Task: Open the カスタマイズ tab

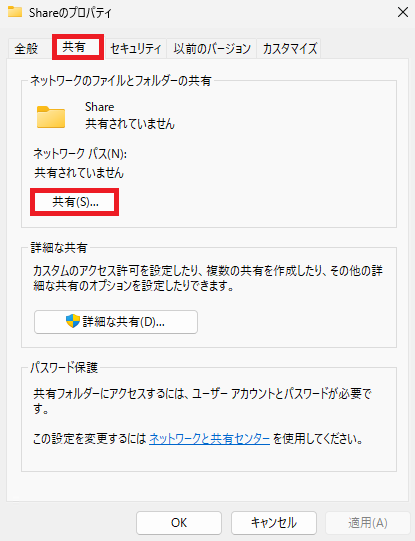Action: pos(289,48)
